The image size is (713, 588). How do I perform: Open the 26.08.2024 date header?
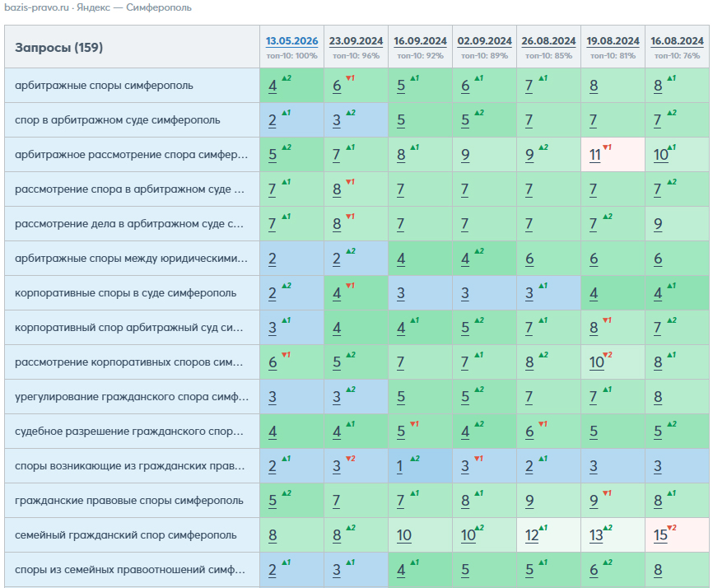pos(548,41)
